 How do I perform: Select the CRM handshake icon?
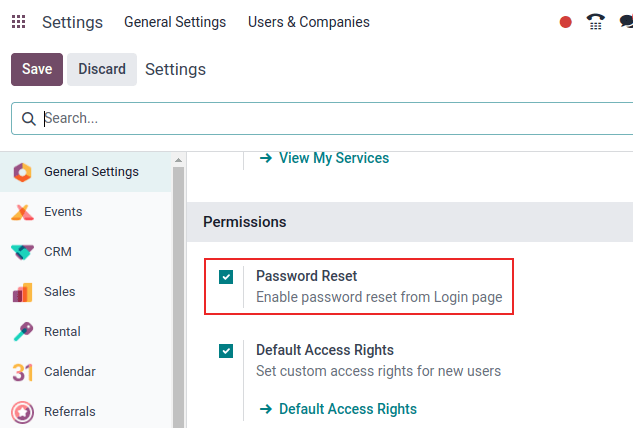[x=22, y=252]
